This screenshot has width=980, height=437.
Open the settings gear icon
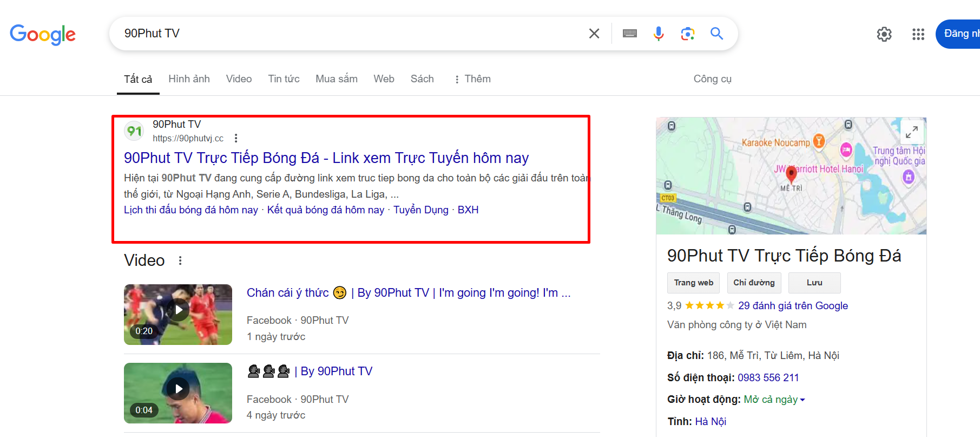tap(884, 34)
